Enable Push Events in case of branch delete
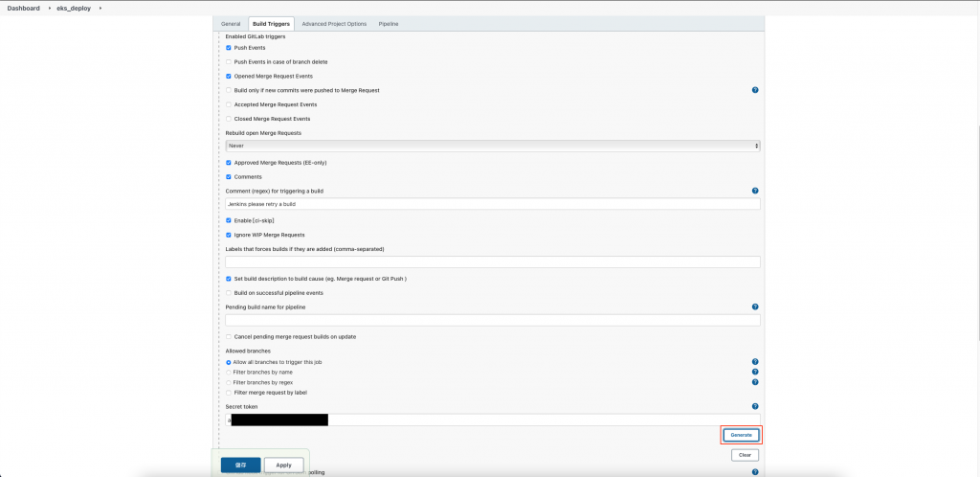This screenshot has width=980, height=477. pyautogui.click(x=229, y=62)
